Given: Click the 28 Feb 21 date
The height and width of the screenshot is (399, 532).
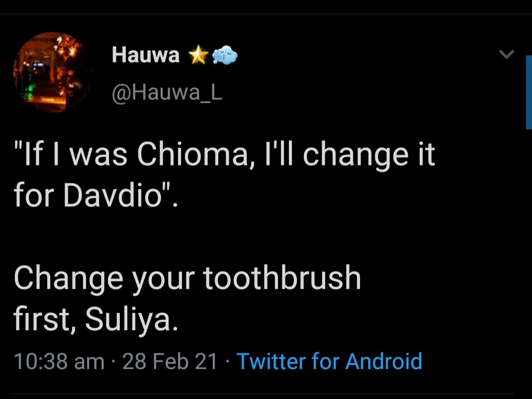Looking at the screenshot, I should (x=170, y=361).
